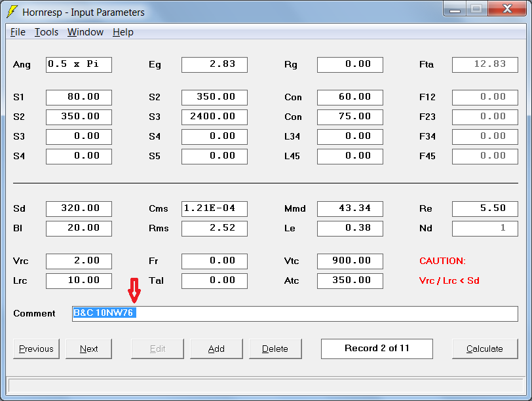Click the Fta label
This screenshot has width=532, height=401.
(x=427, y=64)
